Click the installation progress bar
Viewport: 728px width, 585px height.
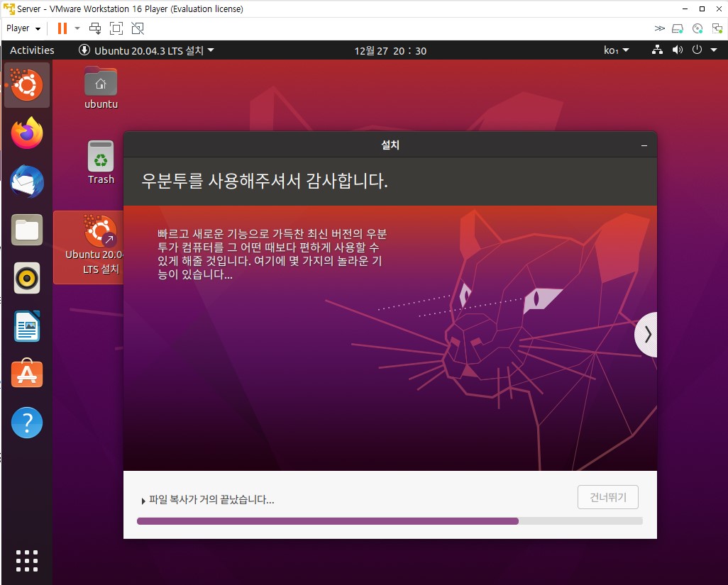point(390,521)
